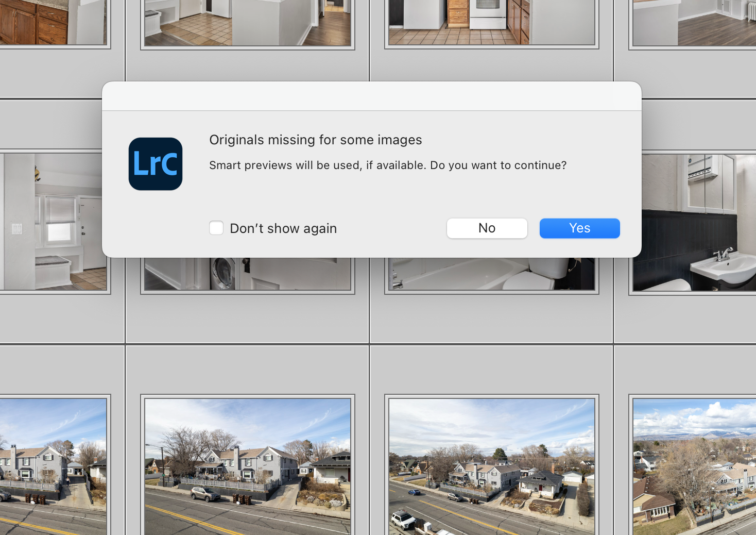
Task: Select the aerial neighborhood photo with mountains
Action: (694, 466)
